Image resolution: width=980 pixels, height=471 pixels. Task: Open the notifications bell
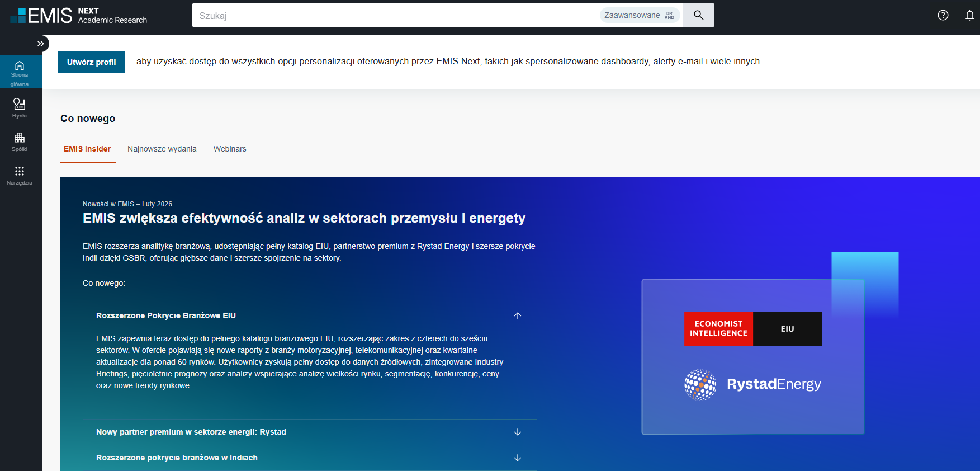coord(969,15)
